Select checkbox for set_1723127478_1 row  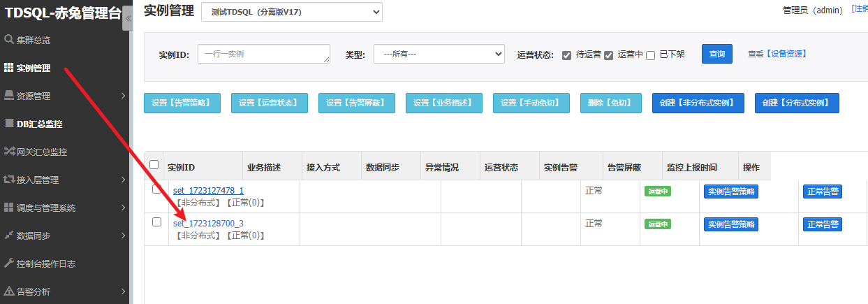157,189
